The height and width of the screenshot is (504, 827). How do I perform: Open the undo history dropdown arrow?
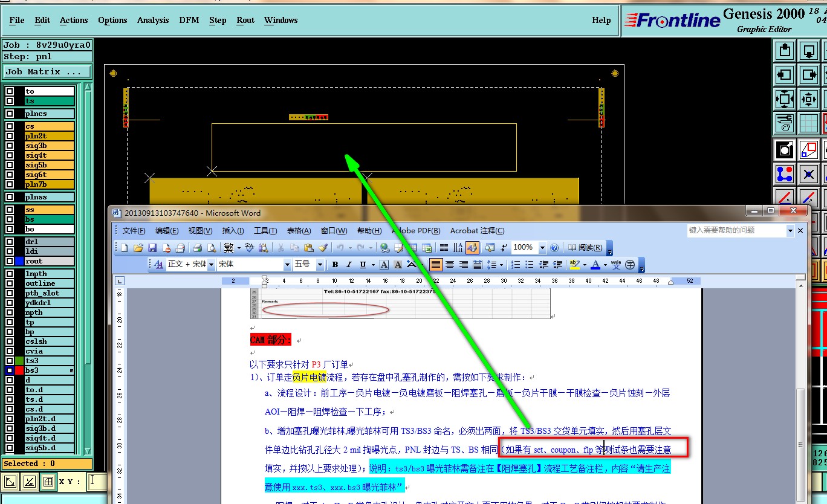350,248
